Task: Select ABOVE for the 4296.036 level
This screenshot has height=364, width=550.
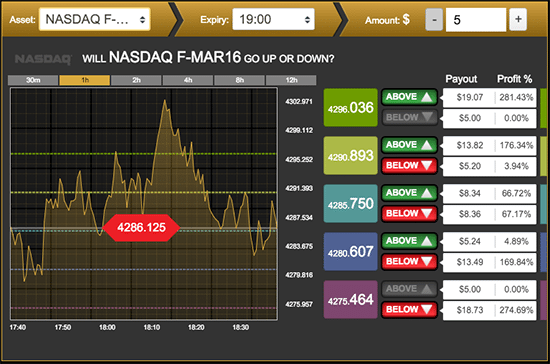Action: coord(409,97)
